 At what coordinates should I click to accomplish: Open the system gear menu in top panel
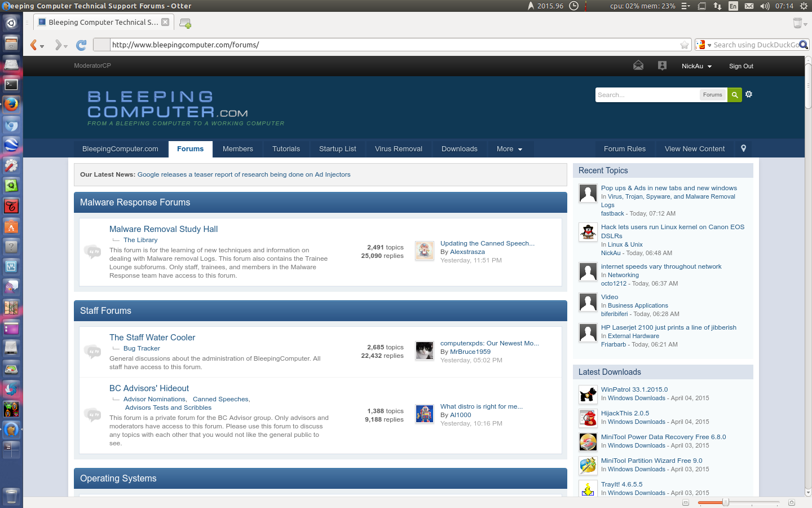tap(805, 6)
